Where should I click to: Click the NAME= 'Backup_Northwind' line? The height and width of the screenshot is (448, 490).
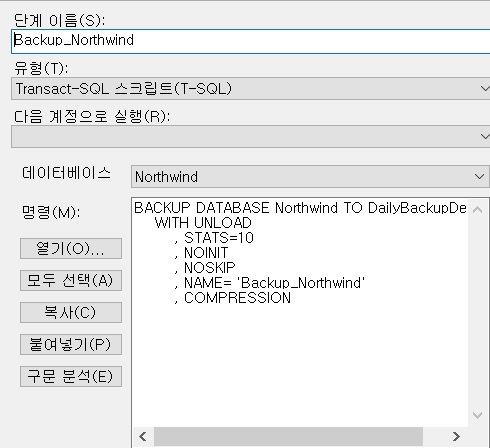[269, 283]
